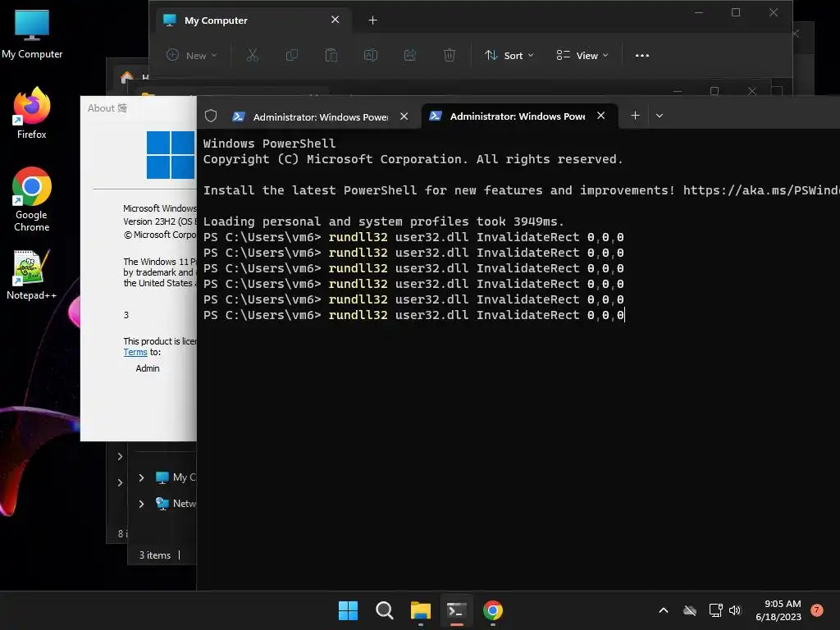Click the network icon in the system tray
Image resolution: width=840 pixels, height=630 pixels.
pos(715,610)
